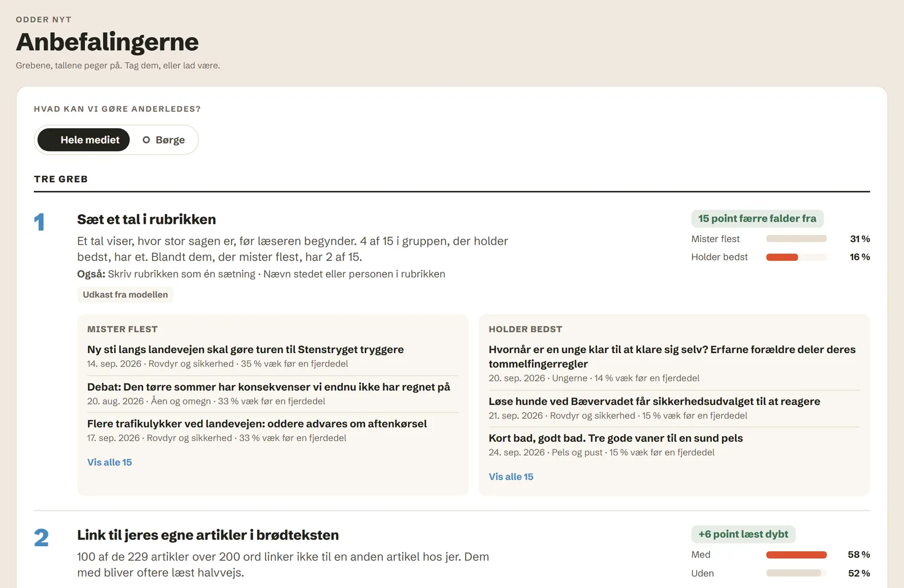Click 'Link til jeres egne artikler' heading
This screenshot has width=904, height=588.
point(208,535)
